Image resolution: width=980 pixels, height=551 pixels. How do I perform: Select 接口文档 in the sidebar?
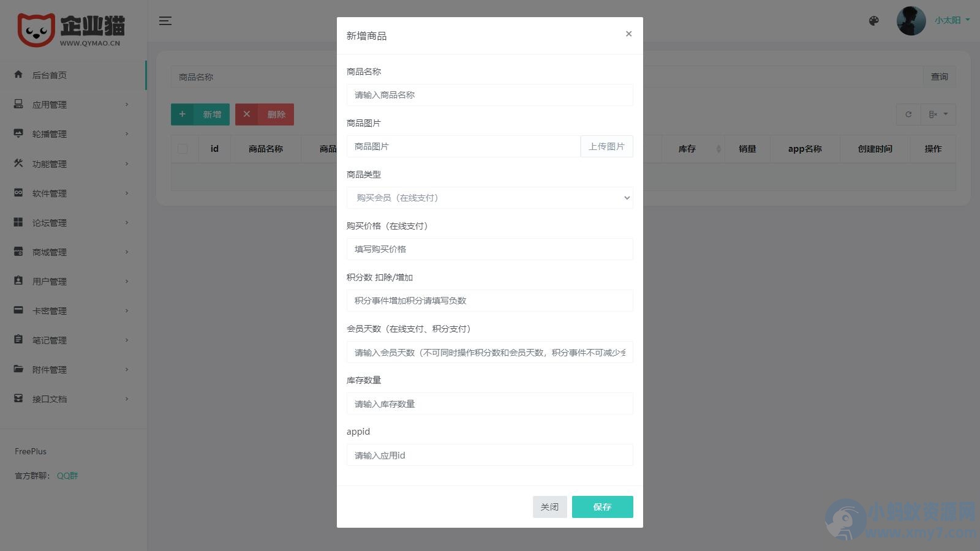click(x=49, y=399)
